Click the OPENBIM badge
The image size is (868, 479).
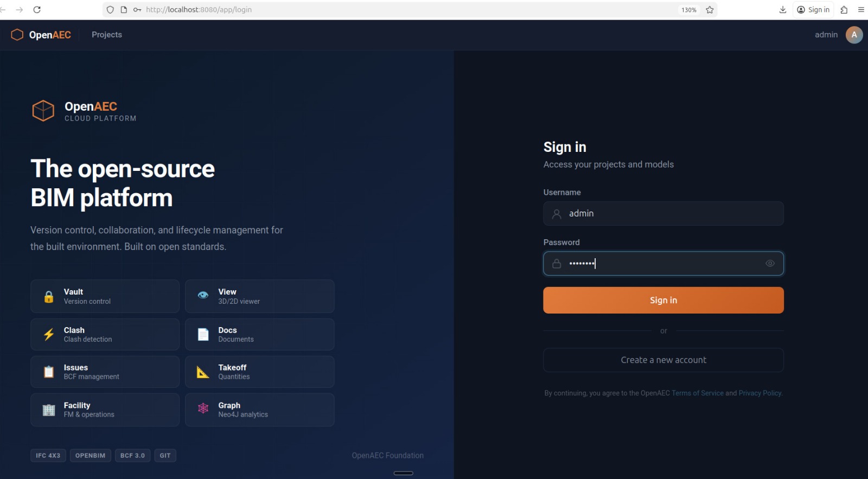[x=91, y=456]
